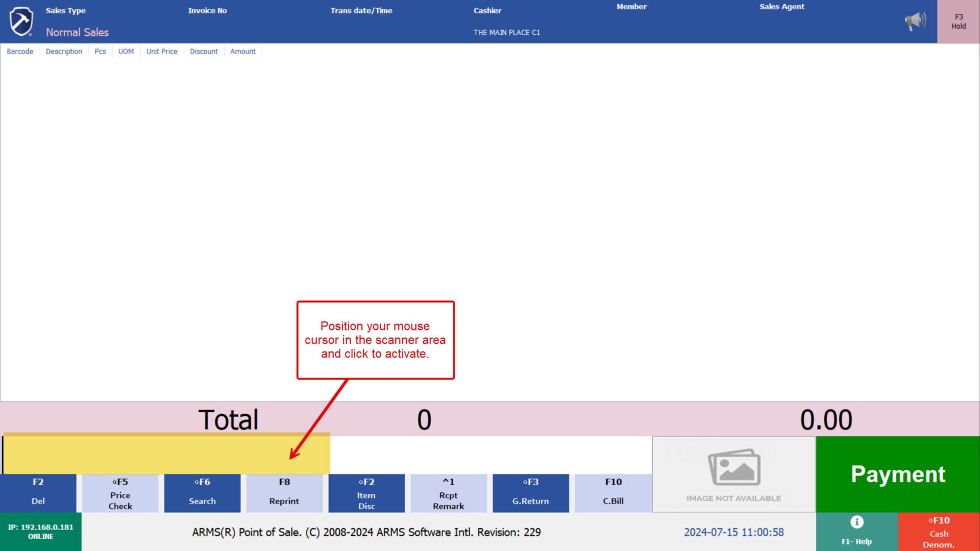Click the Unit Price column header
Viewport: 980px width, 551px height.
(162, 52)
